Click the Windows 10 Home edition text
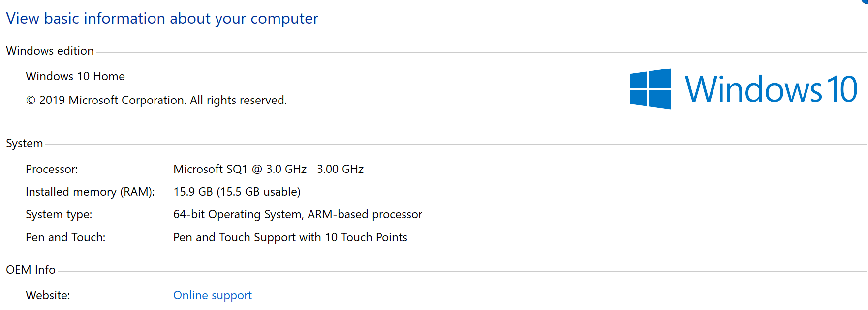Image resolution: width=868 pixels, height=310 pixels. click(75, 76)
